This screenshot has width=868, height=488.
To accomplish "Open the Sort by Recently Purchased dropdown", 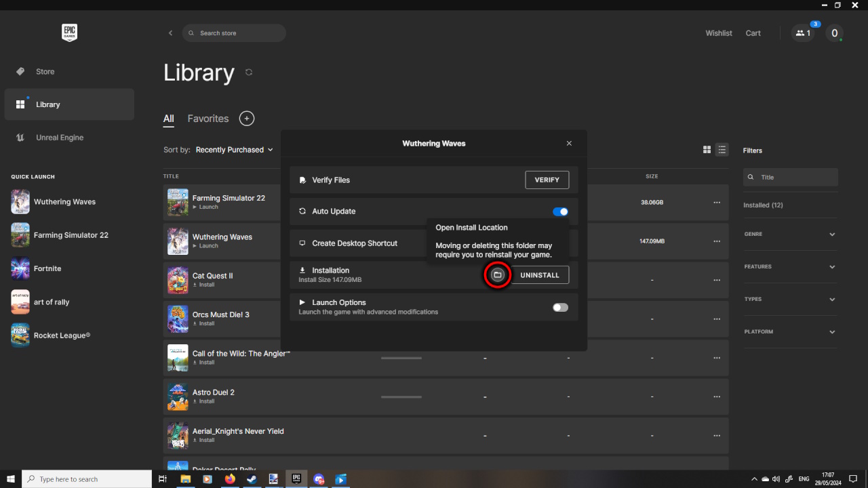I will [234, 150].
